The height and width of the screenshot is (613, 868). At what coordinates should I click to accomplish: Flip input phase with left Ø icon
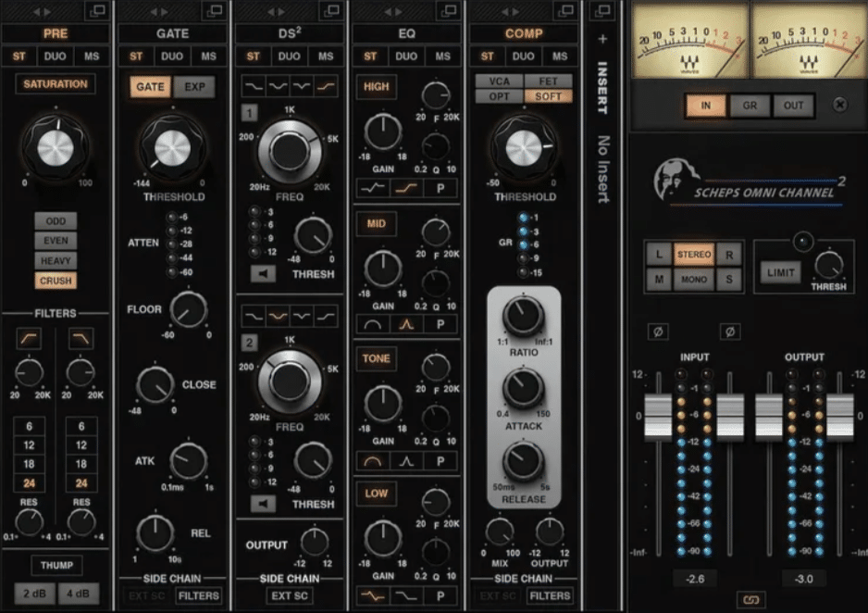point(658,332)
